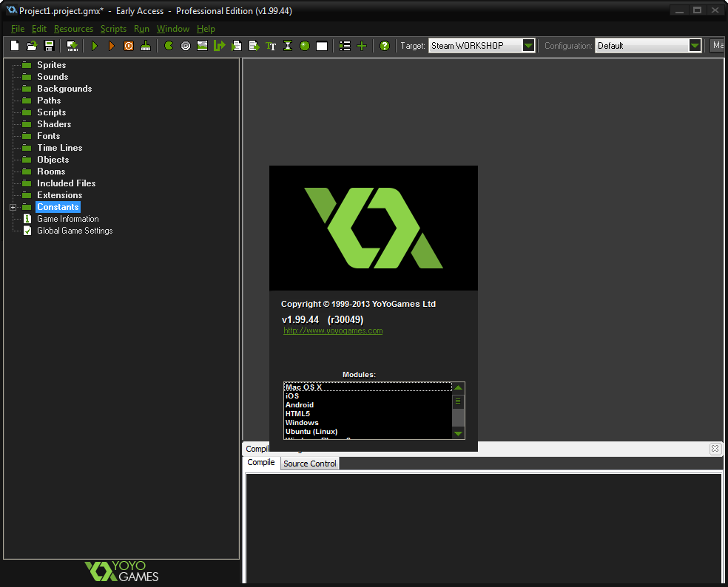Select Ubuntu (Linux) in modules list

[368, 432]
